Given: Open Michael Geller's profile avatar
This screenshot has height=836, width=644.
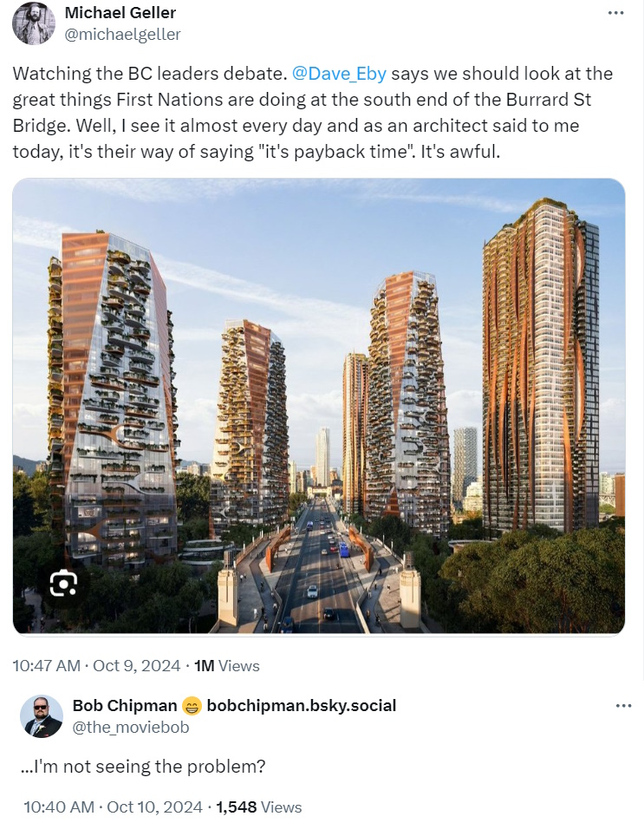Looking at the screenshot, I should pos(34,23).
